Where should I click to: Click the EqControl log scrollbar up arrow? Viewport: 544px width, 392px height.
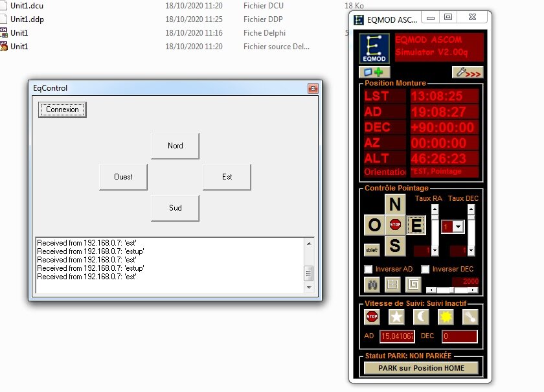point(309,244)
